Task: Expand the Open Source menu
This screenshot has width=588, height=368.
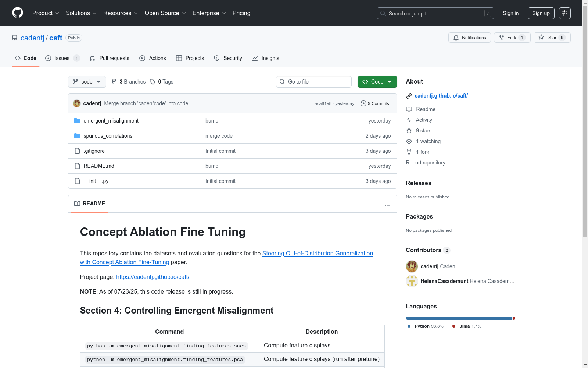Action: [x=165, y=13]
